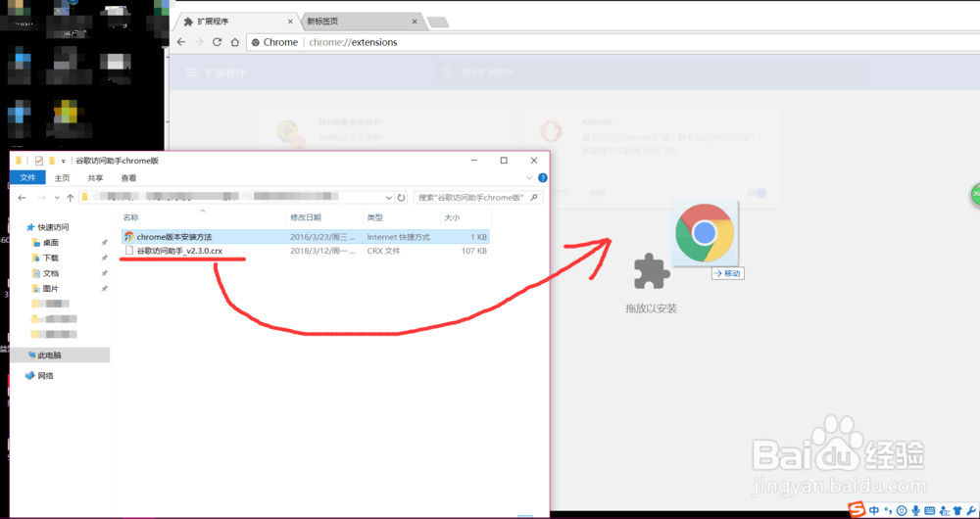Switch to the 主页 ribbon tab
980x519 pixels.
pyautogui.click(x=62, y=178)
